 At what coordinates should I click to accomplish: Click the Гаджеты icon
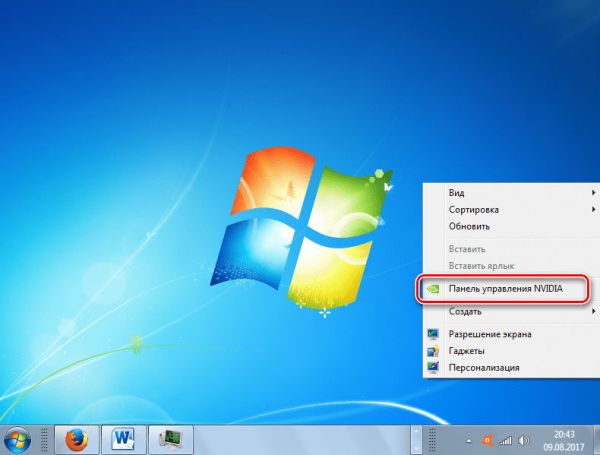[x=433, y=351]
